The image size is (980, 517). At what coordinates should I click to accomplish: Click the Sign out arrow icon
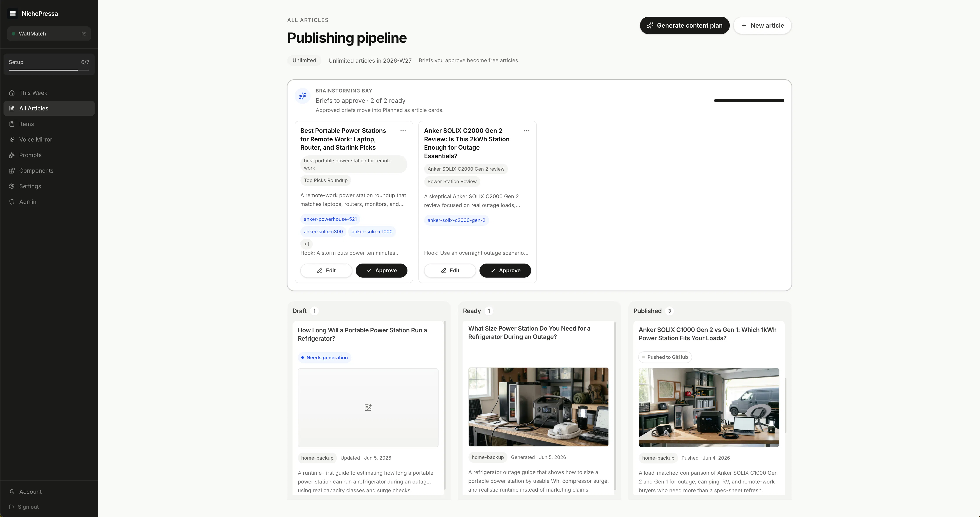tap(11, 507)
